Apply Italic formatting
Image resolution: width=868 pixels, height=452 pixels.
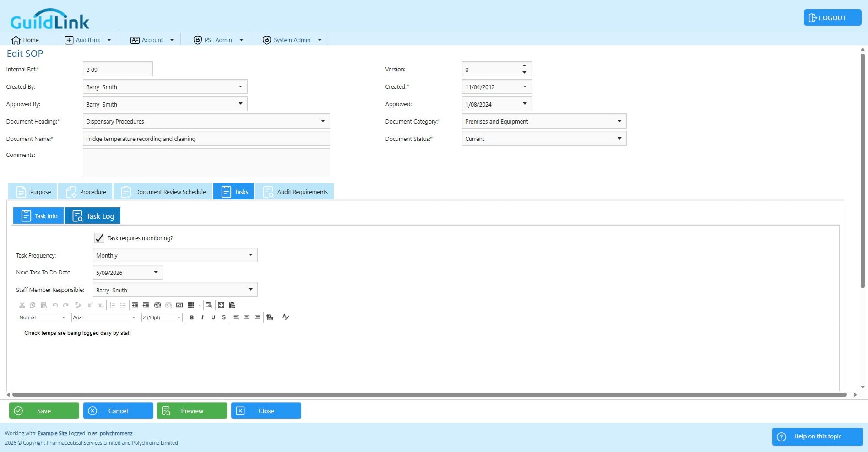(202, 317)
